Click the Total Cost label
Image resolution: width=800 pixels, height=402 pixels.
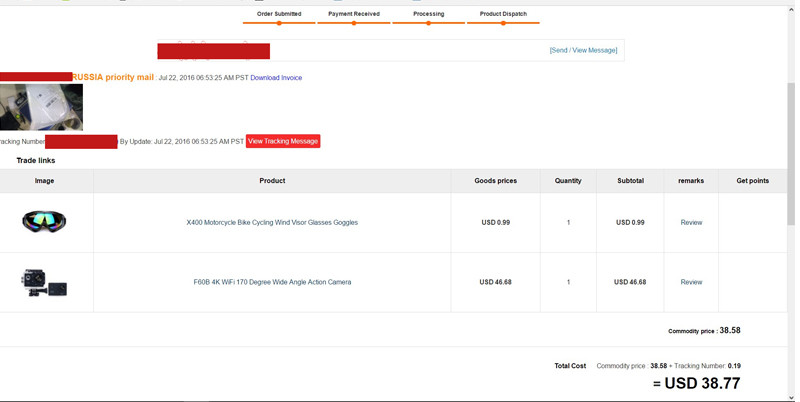570,366
